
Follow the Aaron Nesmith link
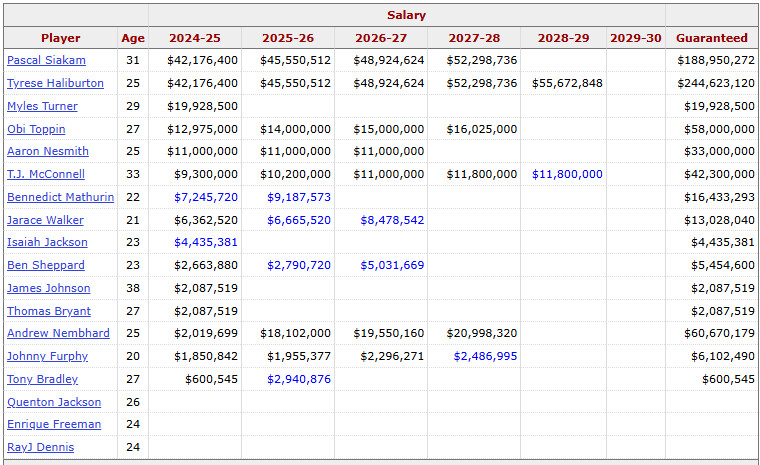coord(48,151)
